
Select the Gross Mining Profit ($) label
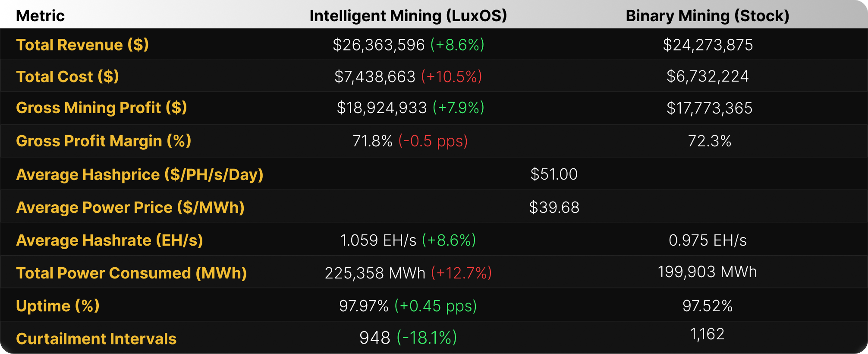[x=101, y=108]
